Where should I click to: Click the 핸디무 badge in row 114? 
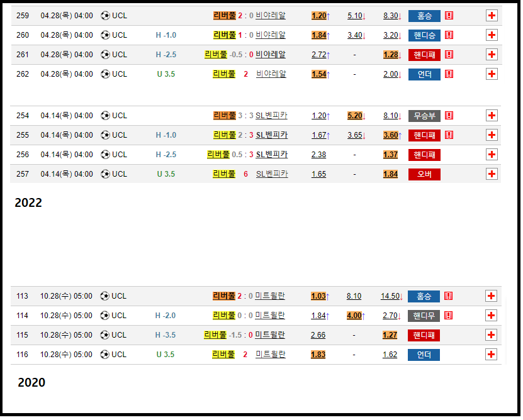[x=424, y=316]
